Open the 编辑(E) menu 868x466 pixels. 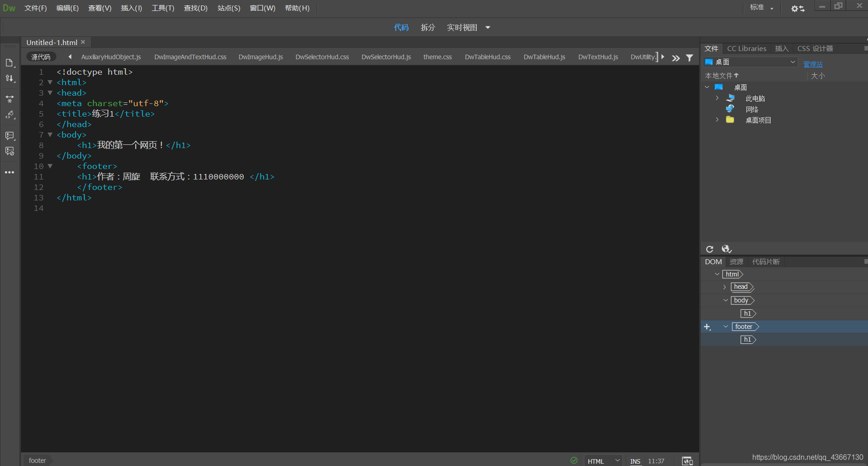coord(67,8)
